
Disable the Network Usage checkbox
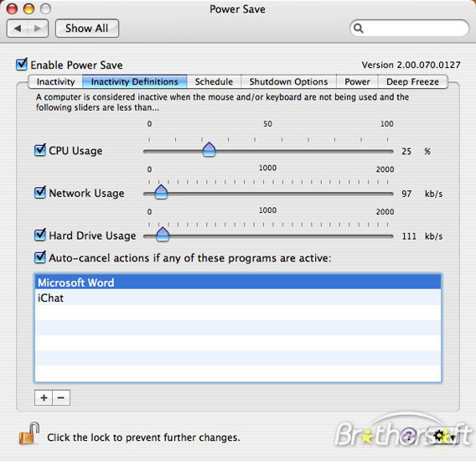coord(40,193)
